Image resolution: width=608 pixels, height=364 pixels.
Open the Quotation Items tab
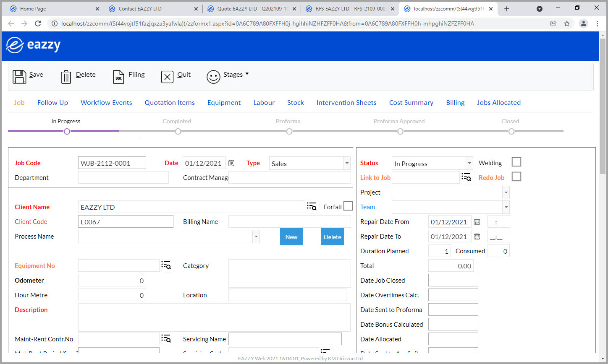tap(170, 102)
